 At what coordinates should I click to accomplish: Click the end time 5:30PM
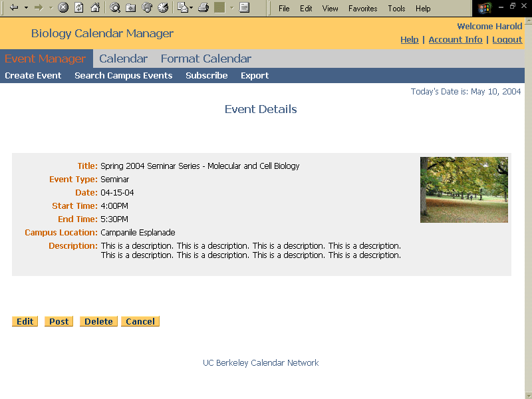coord(114,219)
